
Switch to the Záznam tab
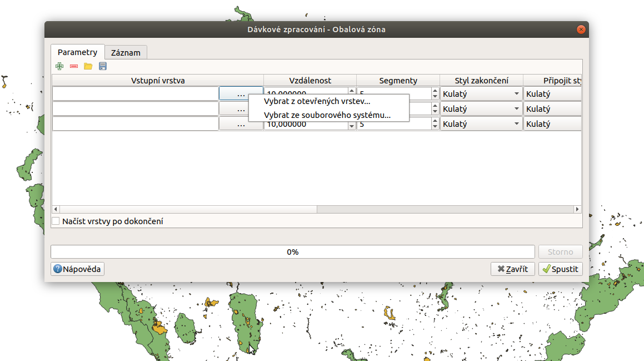(126, 53)
